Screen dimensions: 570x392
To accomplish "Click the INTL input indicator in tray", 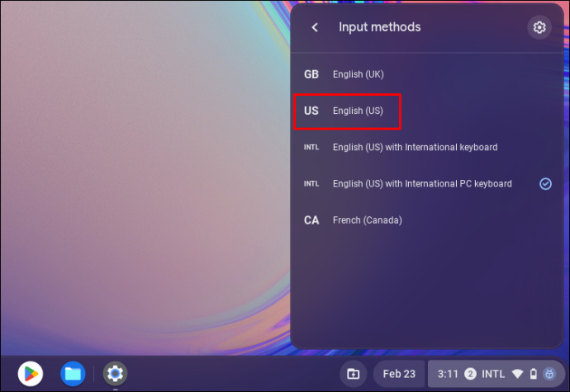I will [493, 374].
